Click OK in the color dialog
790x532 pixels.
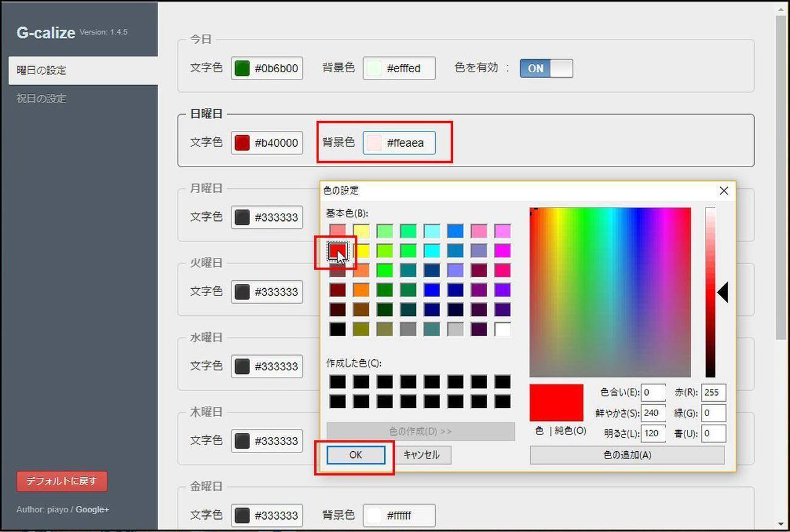pyautogui.click(x=355, y=455)
